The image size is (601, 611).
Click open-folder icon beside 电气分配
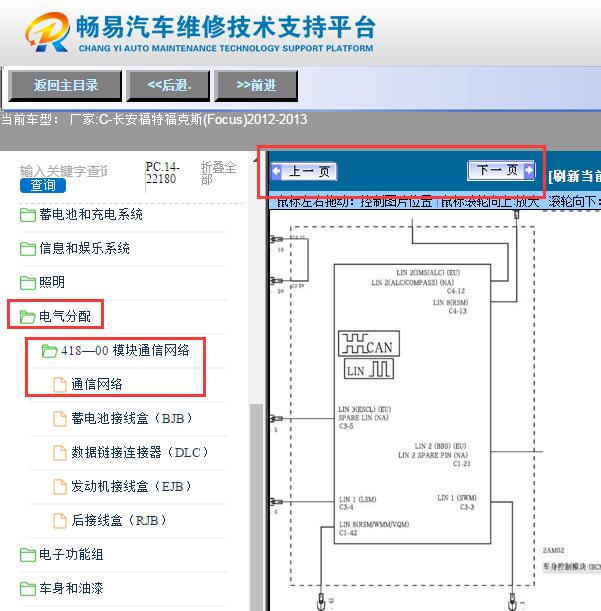pos(28,317)
